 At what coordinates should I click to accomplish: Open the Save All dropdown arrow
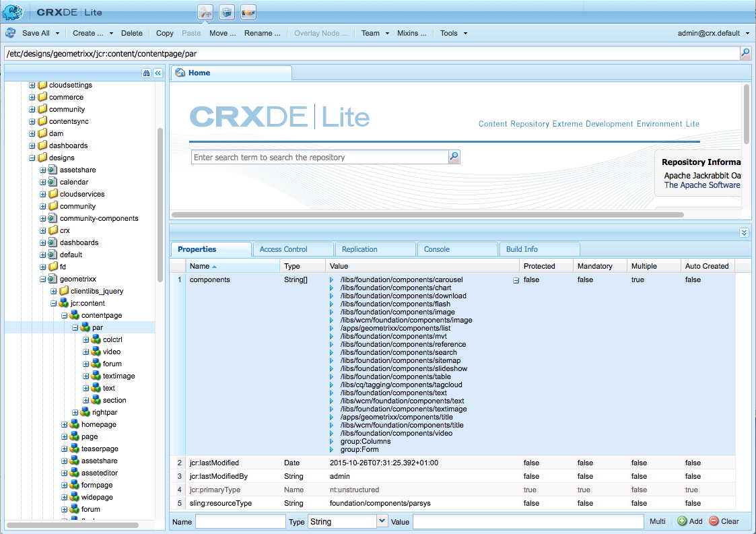[57, 33]
